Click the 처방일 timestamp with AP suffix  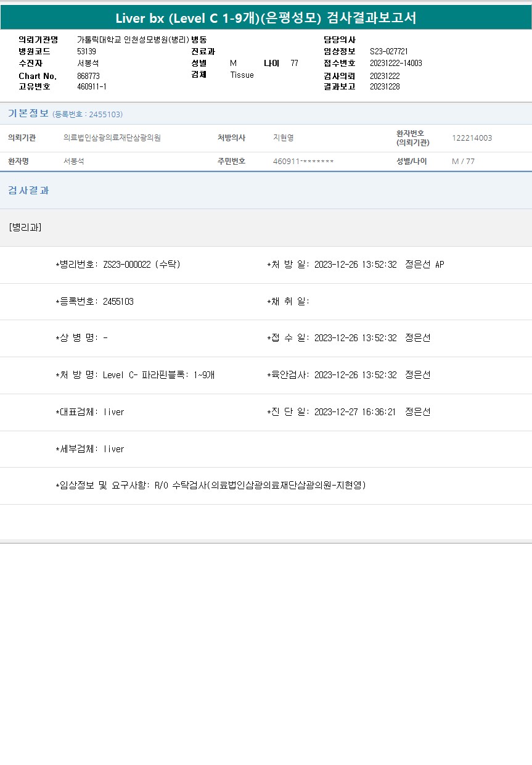[379, 265]
